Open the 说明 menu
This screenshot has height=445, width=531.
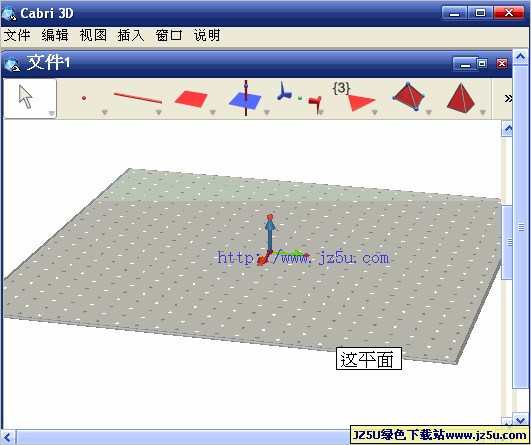tap(207, 35)
